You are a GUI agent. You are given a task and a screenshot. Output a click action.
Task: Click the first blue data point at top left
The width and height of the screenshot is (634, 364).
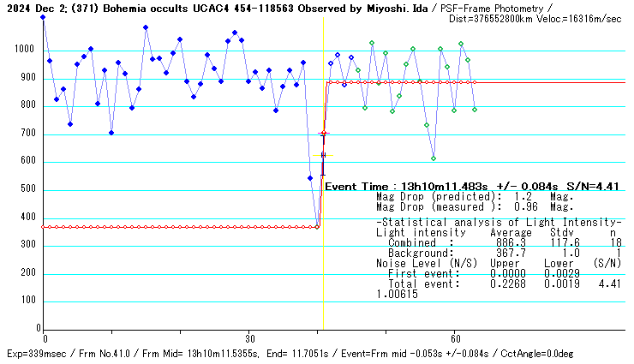pos(43,17)
